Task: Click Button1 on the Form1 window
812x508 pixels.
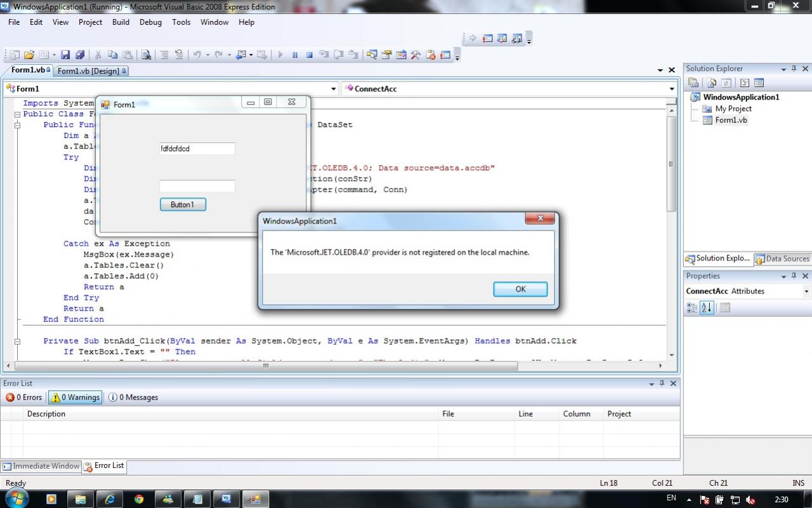Action: click(183, 204)
